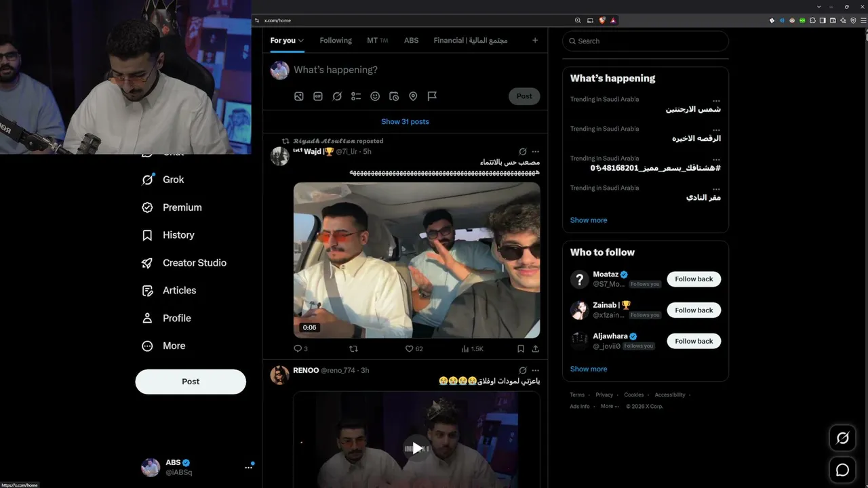Open account switcher dots next to ABS

248,468
